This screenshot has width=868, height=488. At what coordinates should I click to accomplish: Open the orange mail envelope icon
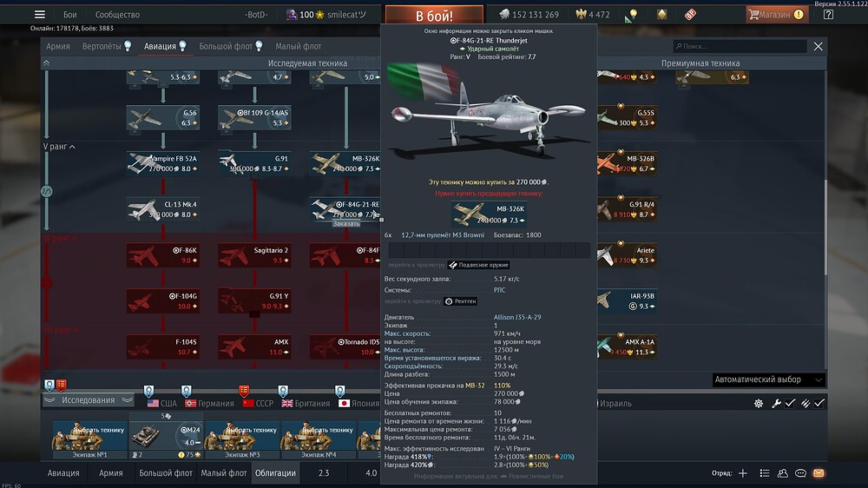(819, 473)
